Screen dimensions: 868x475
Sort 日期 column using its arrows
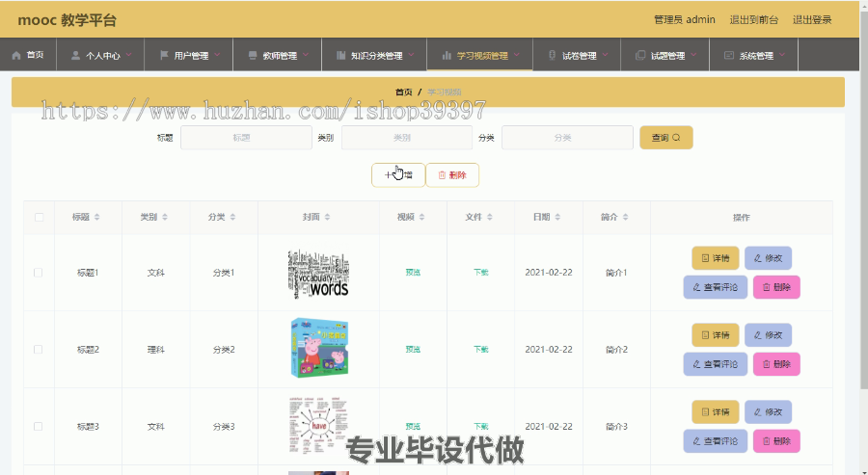[x=557, y=218]
